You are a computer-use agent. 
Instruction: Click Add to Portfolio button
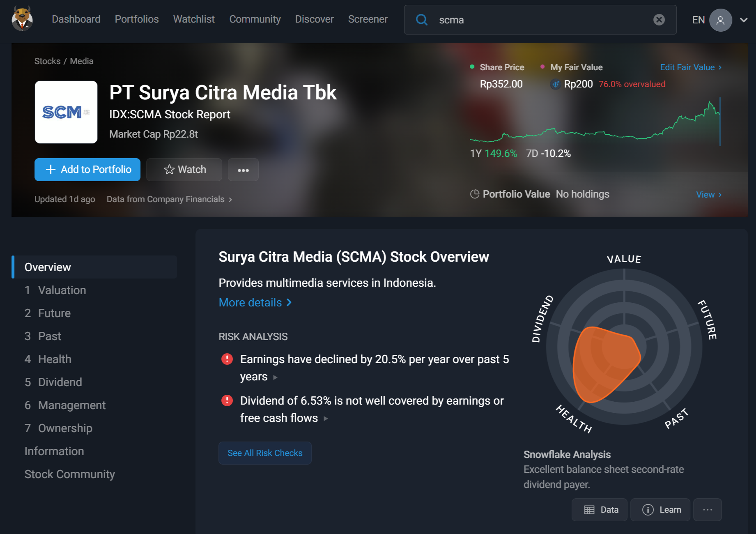[x=87, y=170]
